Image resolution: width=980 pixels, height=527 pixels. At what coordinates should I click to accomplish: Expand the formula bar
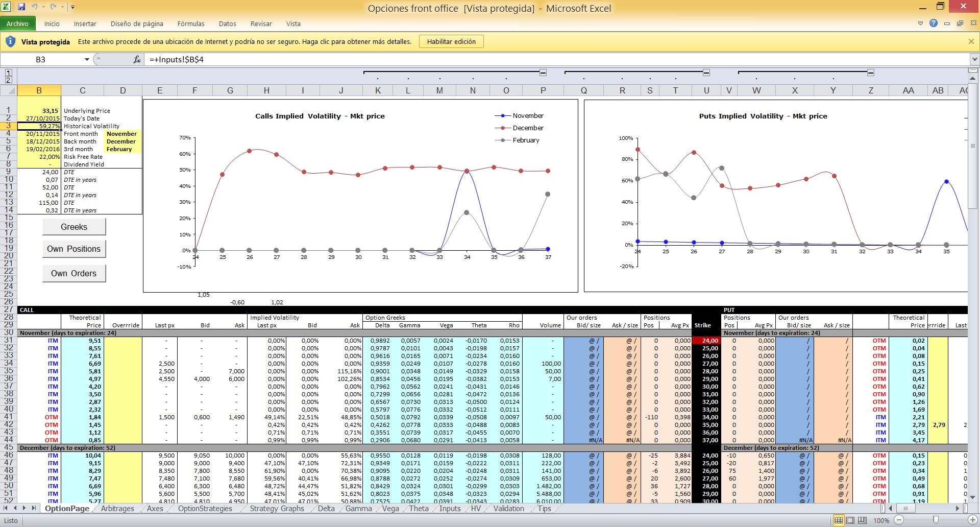(x=974, y=60)
